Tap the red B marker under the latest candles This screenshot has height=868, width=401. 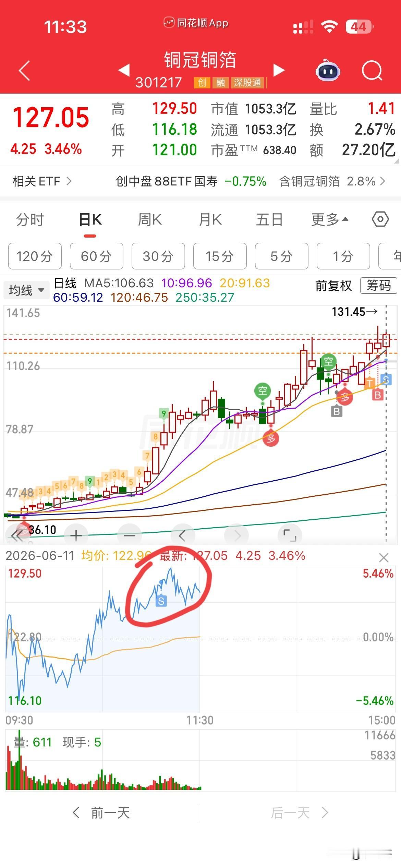tap(378, 395)
